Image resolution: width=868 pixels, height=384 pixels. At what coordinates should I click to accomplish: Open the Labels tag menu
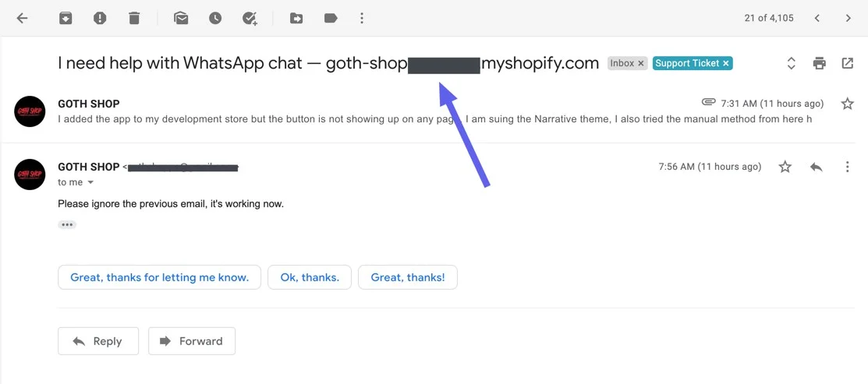click(x=331, y=18)
